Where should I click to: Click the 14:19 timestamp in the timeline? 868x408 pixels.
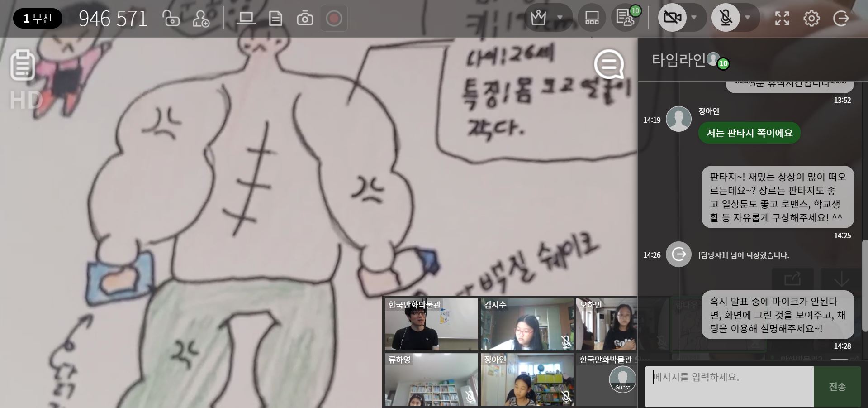pyautogui.click(x=652, y=120)
